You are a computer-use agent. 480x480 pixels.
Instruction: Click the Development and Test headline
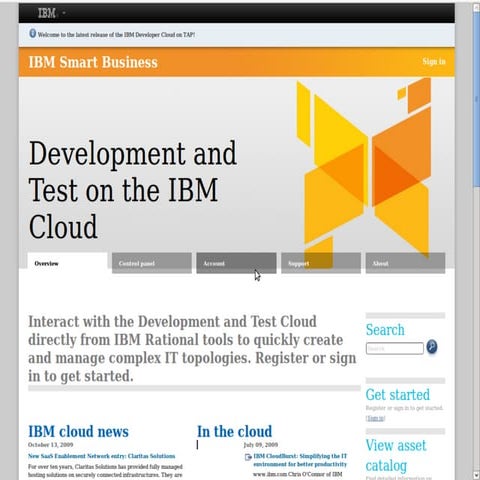[133, 190]
